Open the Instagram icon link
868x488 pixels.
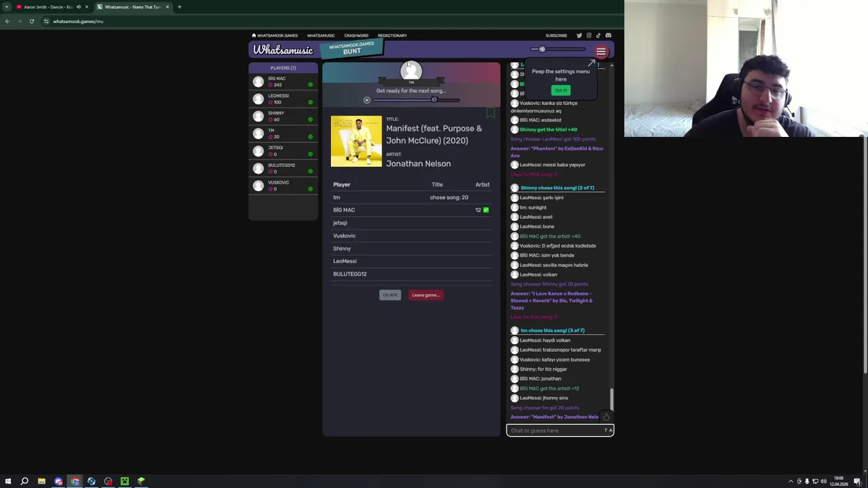click(589, 35)
